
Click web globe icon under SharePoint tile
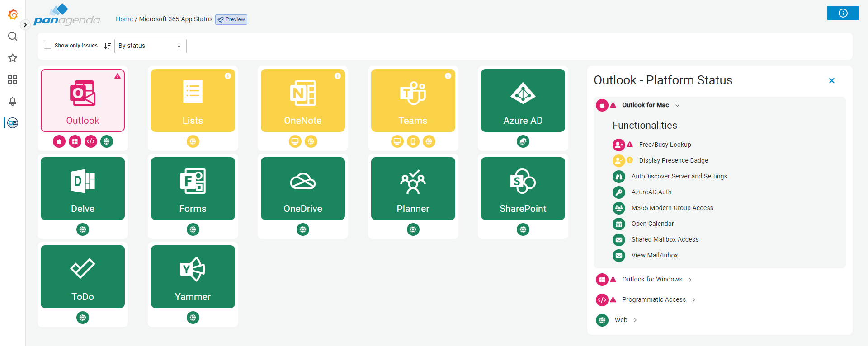523,229
